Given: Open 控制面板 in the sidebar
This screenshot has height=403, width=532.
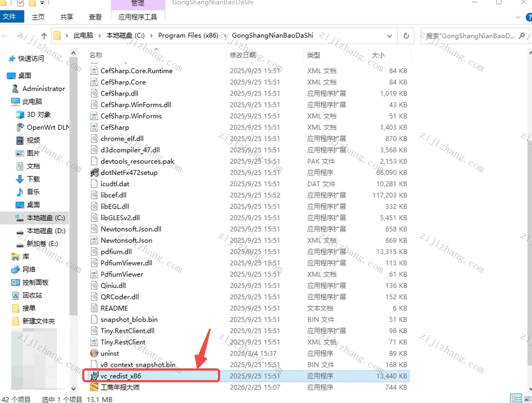Looking at the screenshot, I should pyautogui.click(x=35, y=282).
